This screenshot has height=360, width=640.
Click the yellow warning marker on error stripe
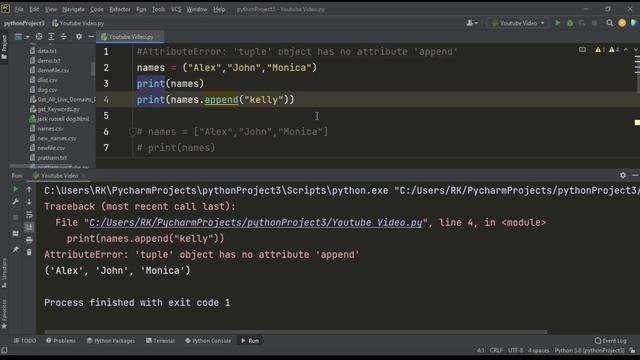pyautogui.click(x=637, y=122)
